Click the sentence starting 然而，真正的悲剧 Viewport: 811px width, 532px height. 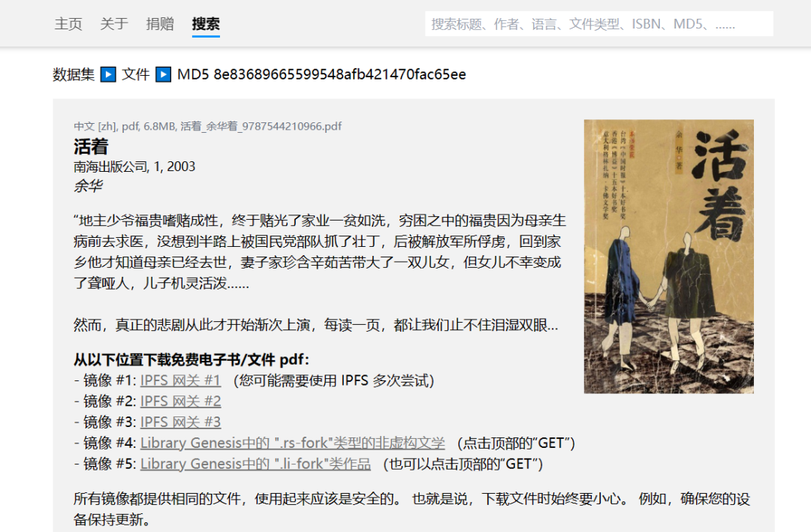(x=315, y=325)
